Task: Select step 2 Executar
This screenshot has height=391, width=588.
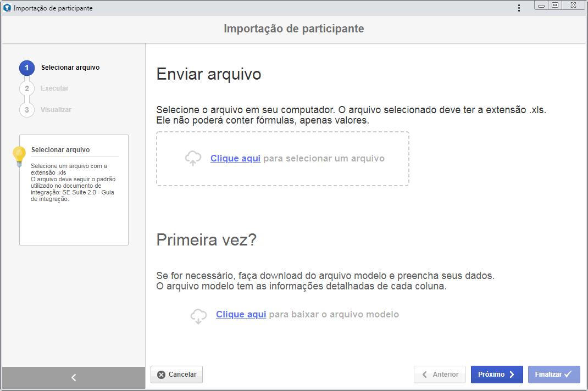Action: pyautogui.click(x=45, y=88)
